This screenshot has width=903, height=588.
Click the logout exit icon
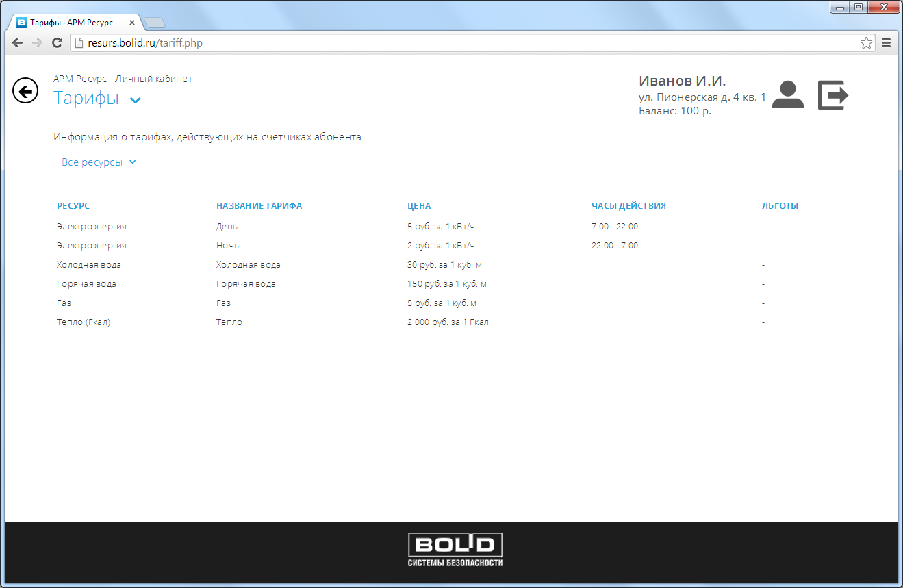tap(832, 94)
